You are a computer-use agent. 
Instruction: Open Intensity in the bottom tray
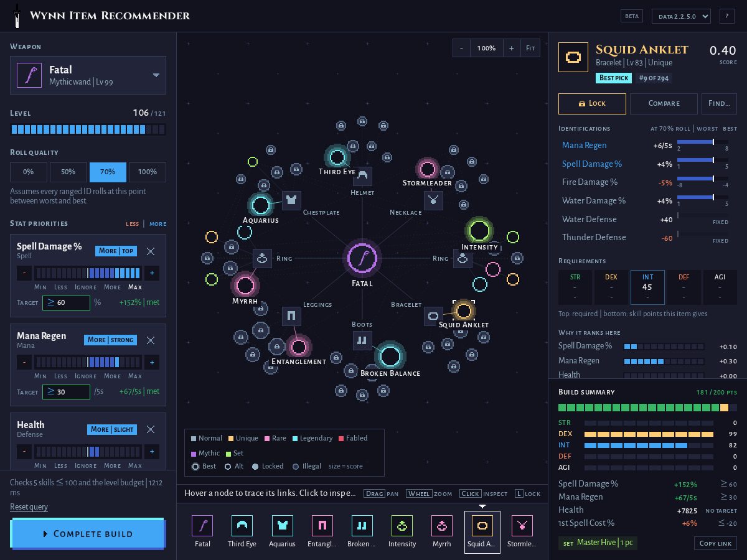(x=402, y=532)
